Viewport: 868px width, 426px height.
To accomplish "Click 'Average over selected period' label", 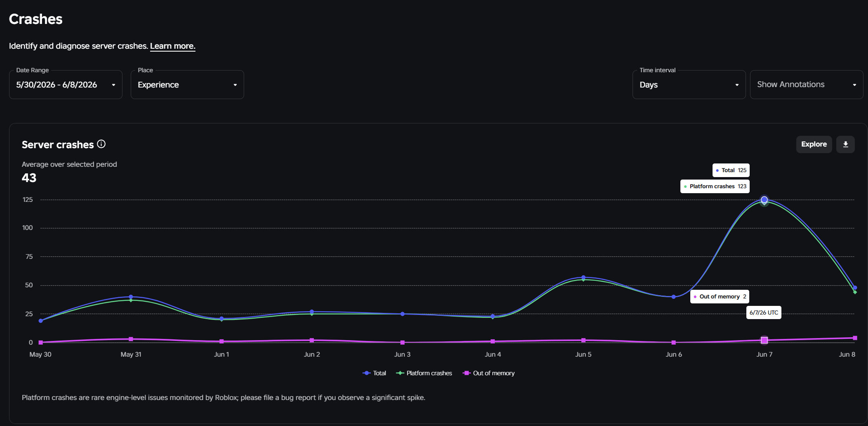I will [x=69, y=164].
